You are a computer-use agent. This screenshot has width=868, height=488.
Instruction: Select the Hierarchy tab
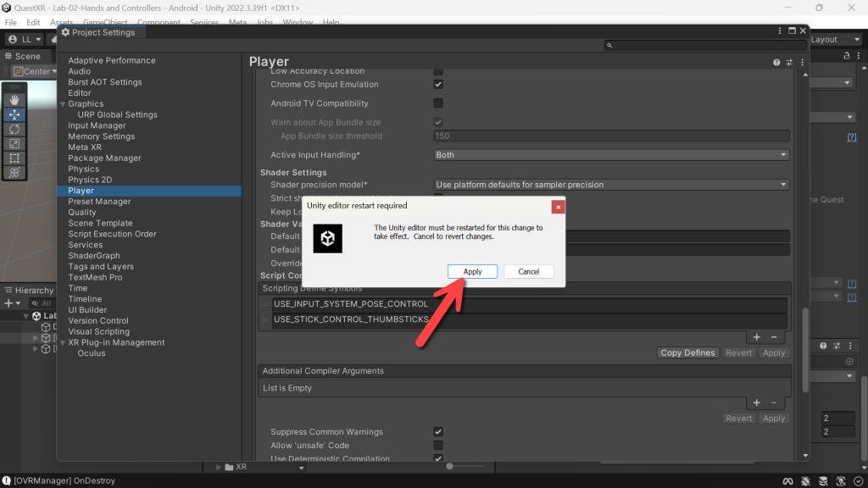pos(30,291)
